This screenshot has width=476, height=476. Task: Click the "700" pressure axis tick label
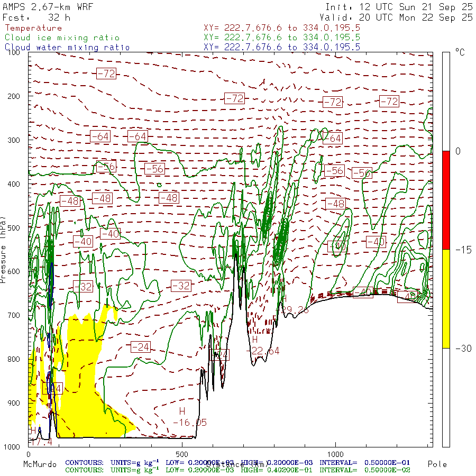point(13,315)
